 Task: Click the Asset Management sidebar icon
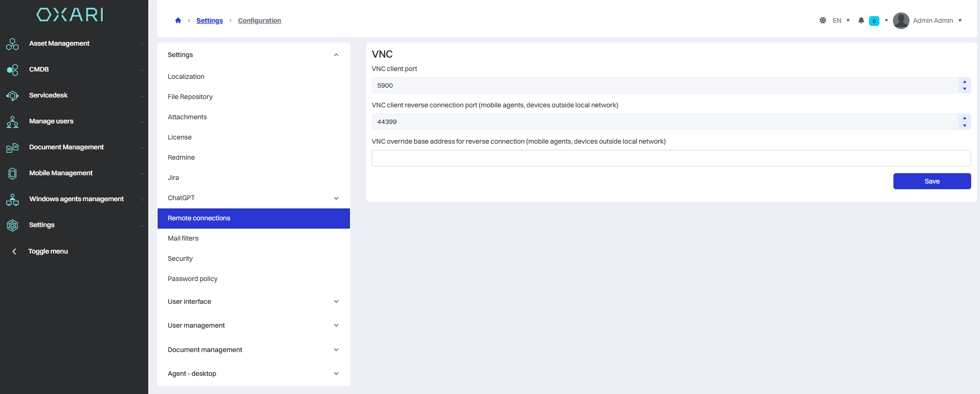[12, 44]
